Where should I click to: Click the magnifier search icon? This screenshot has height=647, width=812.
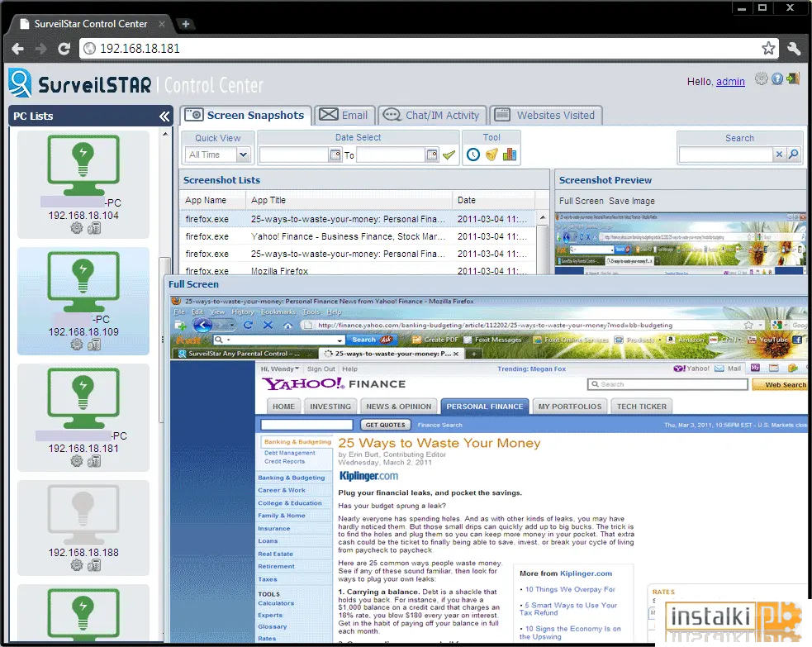793,155
